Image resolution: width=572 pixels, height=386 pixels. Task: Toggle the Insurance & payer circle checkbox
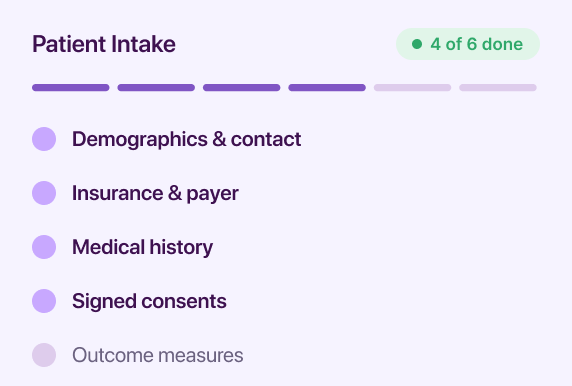click(44, 193)
